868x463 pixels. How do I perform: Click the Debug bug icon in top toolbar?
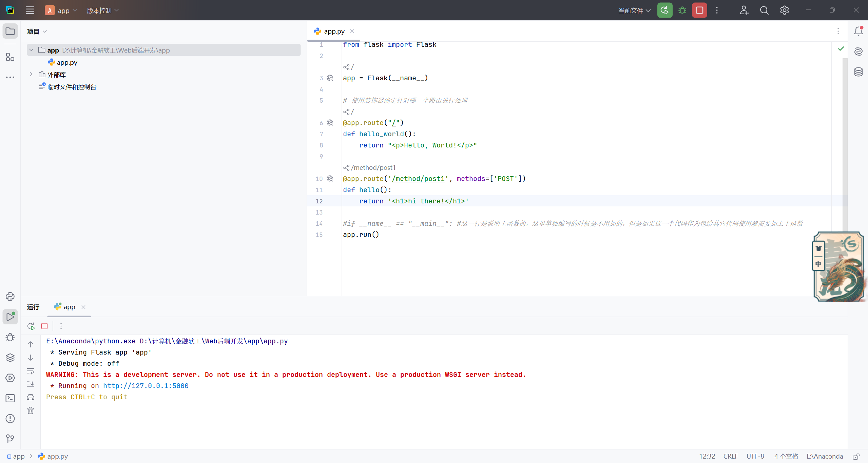click(682, 10)
